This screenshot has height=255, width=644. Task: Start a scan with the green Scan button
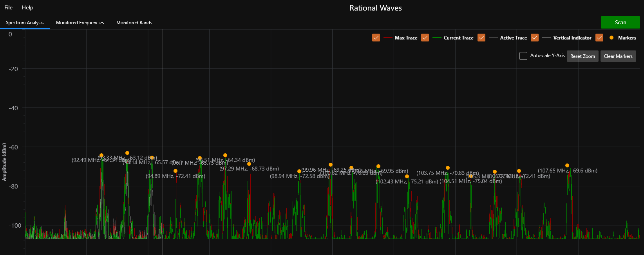[620, 22]
